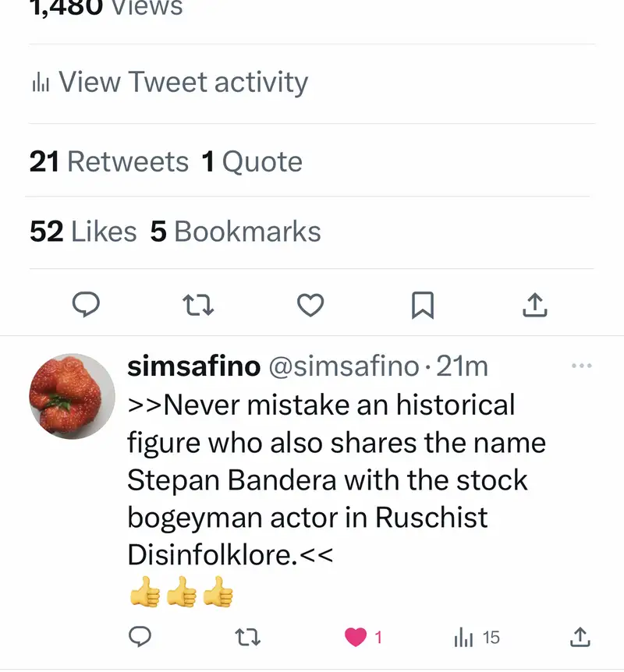The height and width of the screenshot is (672, 624).
Task: Retweet simsafino's reply
Action: tap(248, 638)
